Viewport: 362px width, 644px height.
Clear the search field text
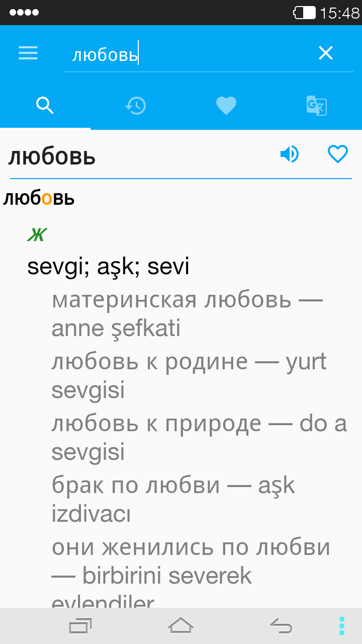[x=326, y=53]
